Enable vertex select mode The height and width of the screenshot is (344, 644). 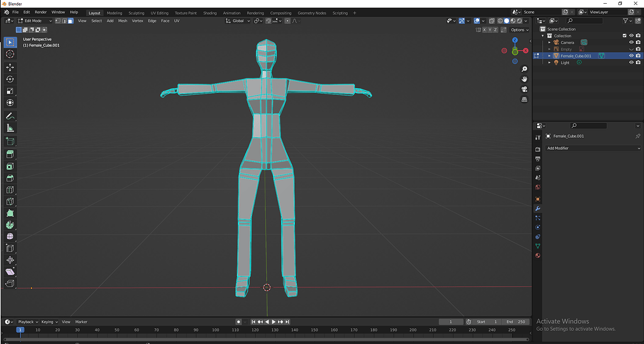click(58, 21)
